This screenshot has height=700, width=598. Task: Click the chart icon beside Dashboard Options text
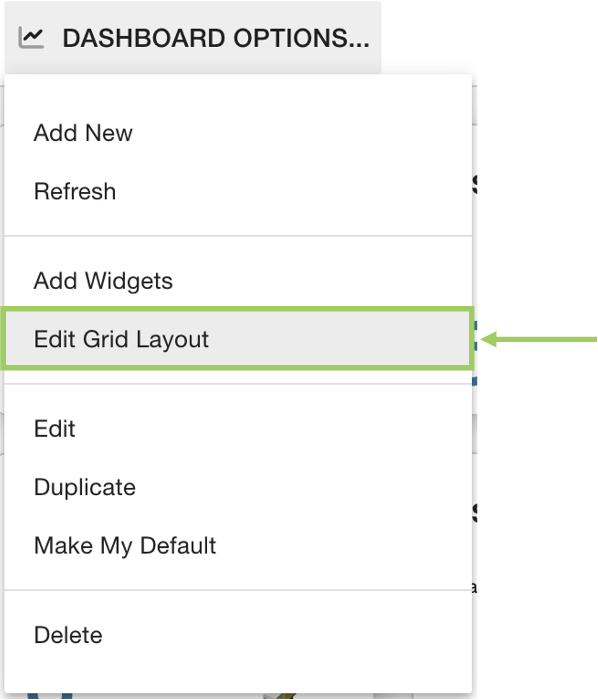pyautogui.click(x=31, y=37)
